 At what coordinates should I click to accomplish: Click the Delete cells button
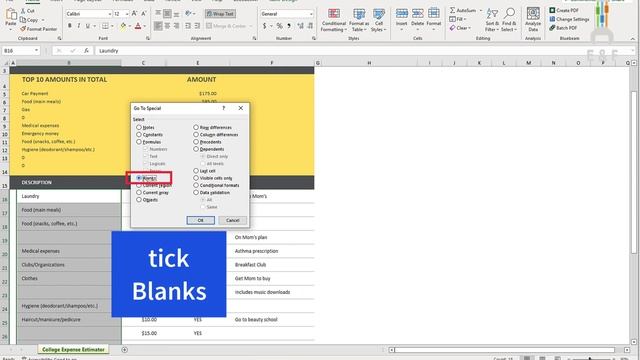pyautogui.click(x=418, y=20)
